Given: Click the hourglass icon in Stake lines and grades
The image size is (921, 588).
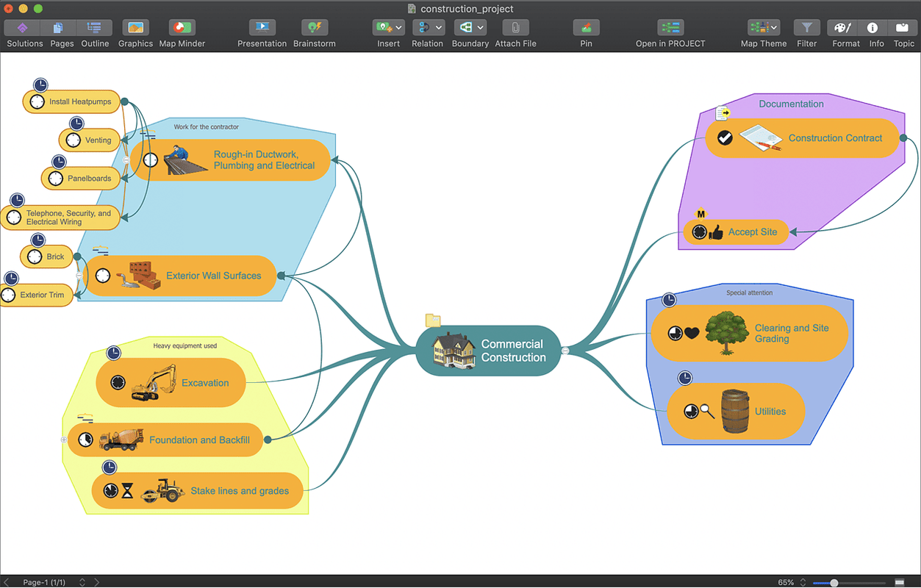Looking at the screenshot, I should click(x=128, y=490).
